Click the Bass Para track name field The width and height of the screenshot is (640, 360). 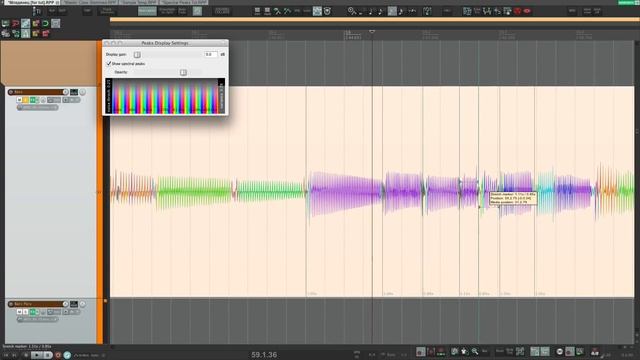click(38, 304)
